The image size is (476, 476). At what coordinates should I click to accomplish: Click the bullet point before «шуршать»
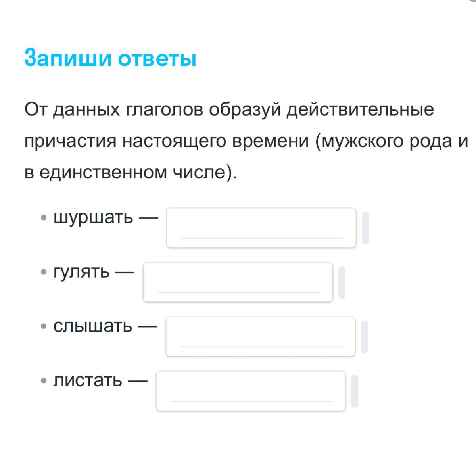(x=44, y=218)
